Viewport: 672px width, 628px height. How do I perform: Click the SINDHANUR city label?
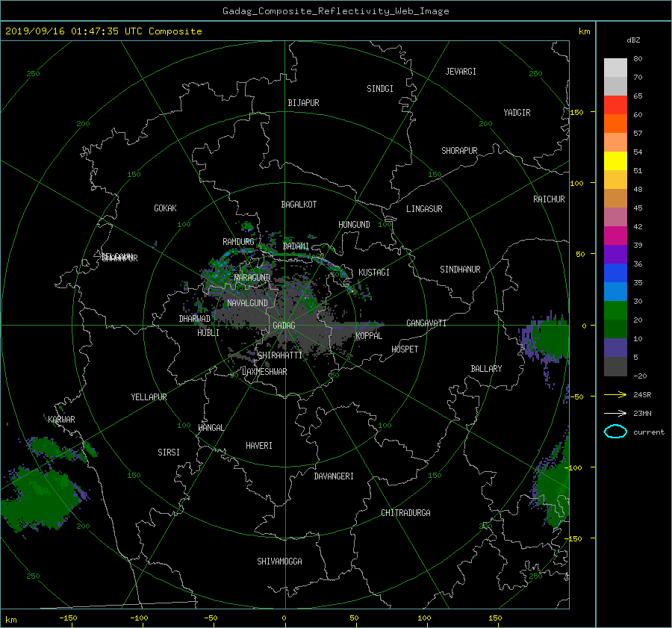tap(460, 270)
